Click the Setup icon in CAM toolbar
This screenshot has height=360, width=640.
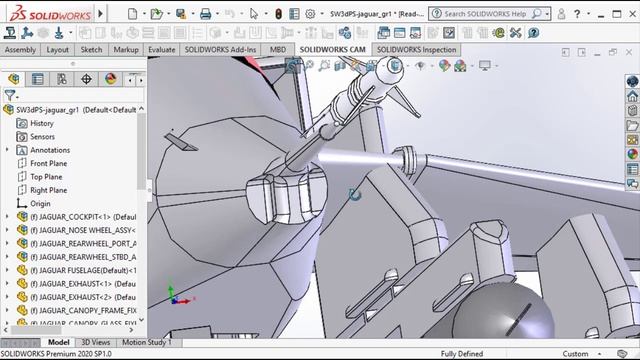(59, 33)
